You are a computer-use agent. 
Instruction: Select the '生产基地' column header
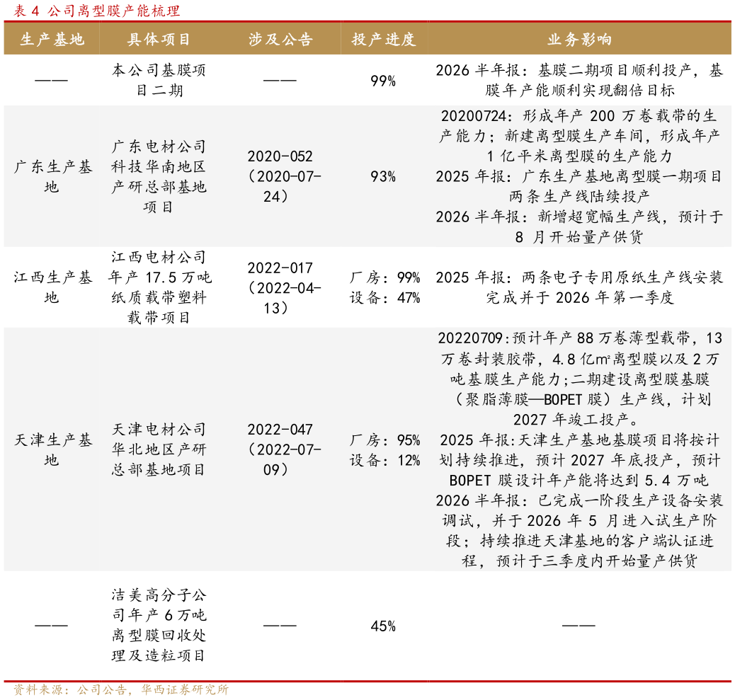[x=52, y=40]
